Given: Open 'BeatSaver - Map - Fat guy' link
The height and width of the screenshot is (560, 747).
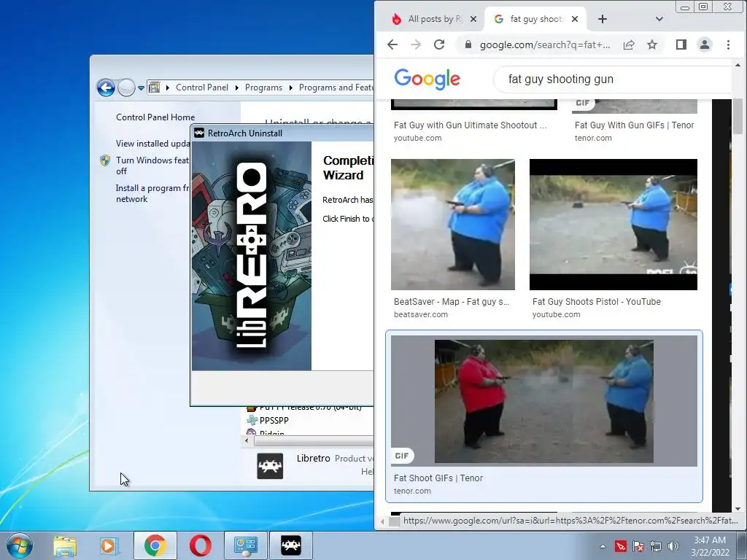Looking at the screenshot, I should 451,301.
